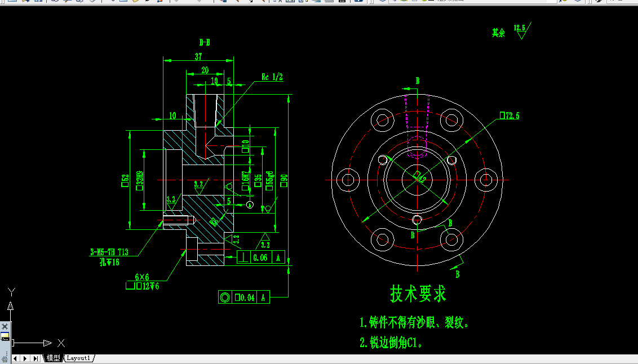Start a new drawing with the QNew icon
Image resolution: width=638 pixels, height=364 pixels.
click(x=12, y=3)
